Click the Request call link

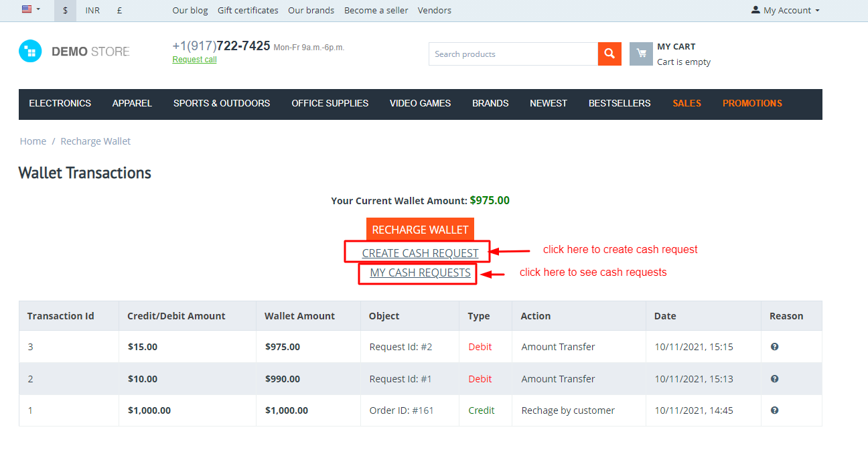point(194,60)
